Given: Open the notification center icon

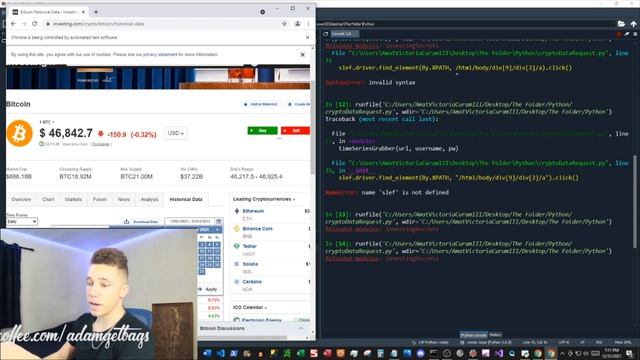Looking at the screenshot, I should [630, 353].
